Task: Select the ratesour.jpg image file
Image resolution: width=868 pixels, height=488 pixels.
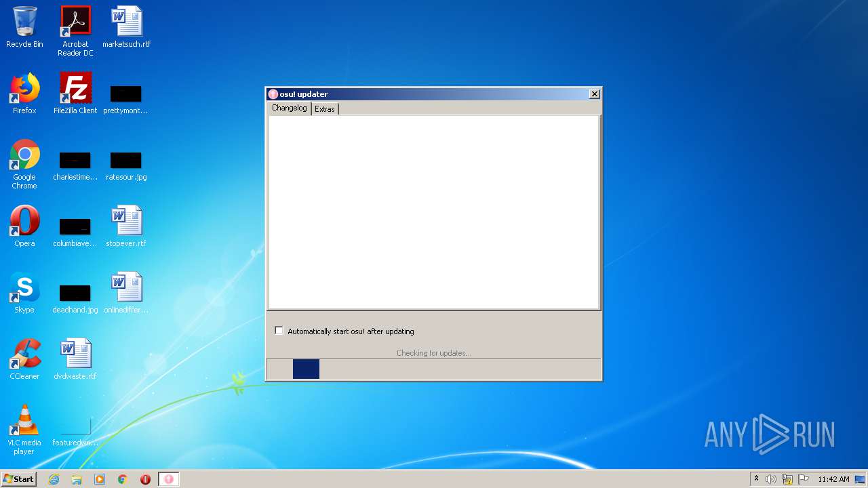Action: 126,165
